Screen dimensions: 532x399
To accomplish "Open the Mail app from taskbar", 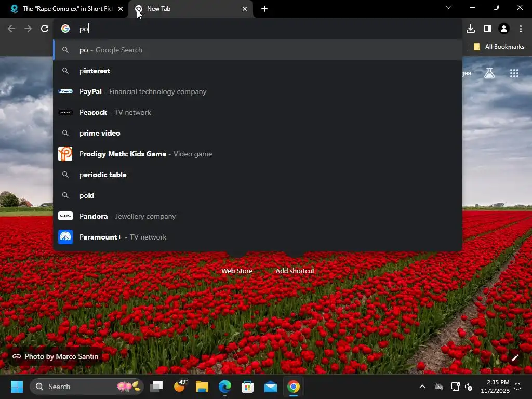I will 271,387.
